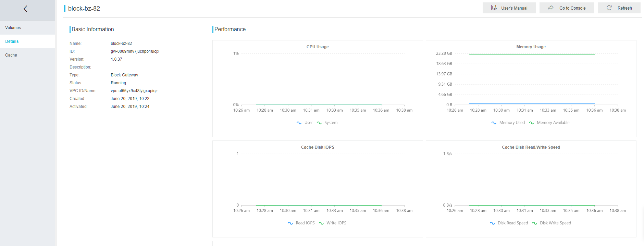Click the Basic Information heading
Image resolution: width=644 pixels, height=246 pixels.
(x=93, y=29)
